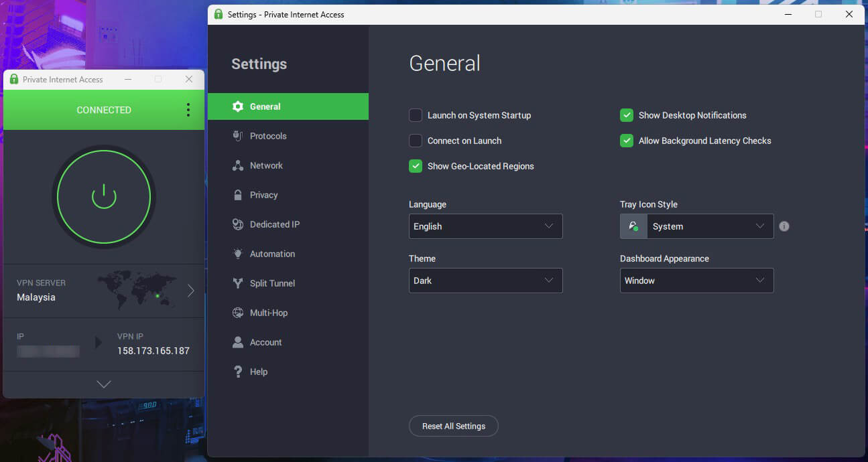The height and width of the screenshot is (462, 868).
Task: Open the Theme dropdown set to Dark
Action: pos(486,281)
